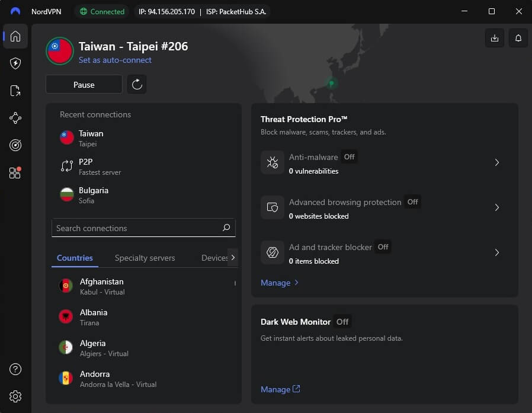The height and width of the screenshot is (413, 532).
Task: Switch to the Specialty servers tab
Action: (x=145, y=258)
